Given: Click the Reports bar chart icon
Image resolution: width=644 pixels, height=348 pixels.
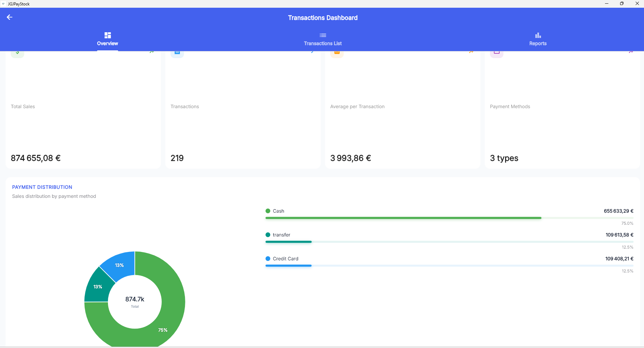Looking at the screenshot, I should click(538, 35).
